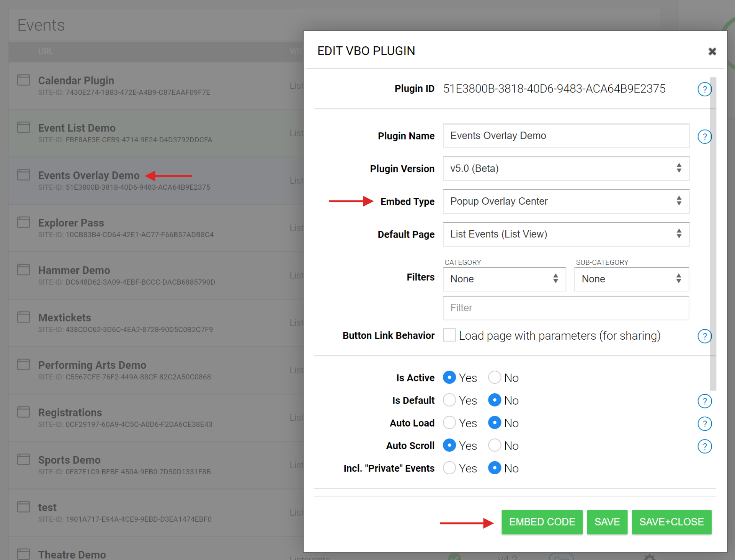Click calendar icon beside Performing Arts Demo
The height and width of the screenshot is (560, 735).
[x=24, y=365]
